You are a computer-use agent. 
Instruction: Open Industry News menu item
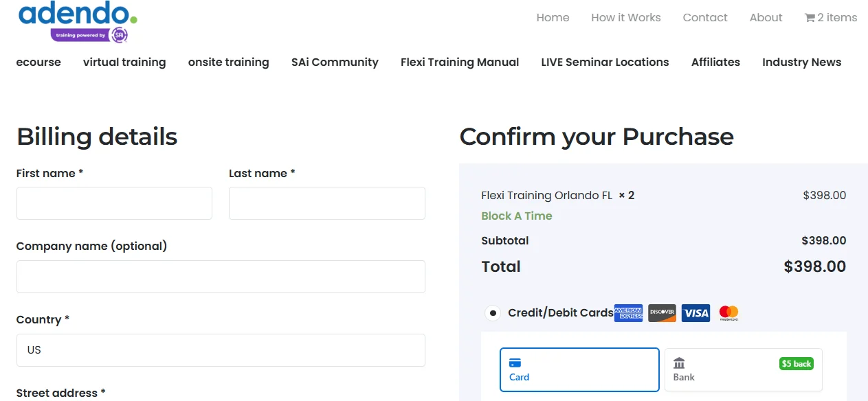click(801, 62)
